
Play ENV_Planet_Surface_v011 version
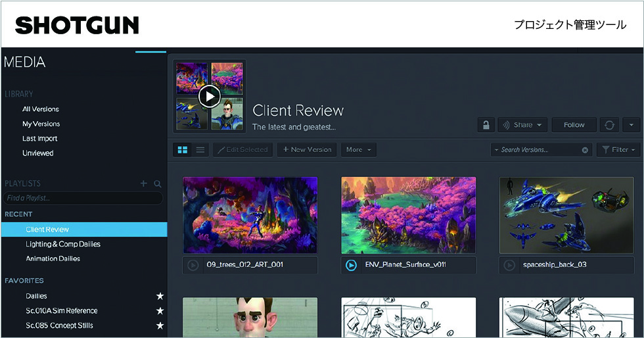point(351,265)
